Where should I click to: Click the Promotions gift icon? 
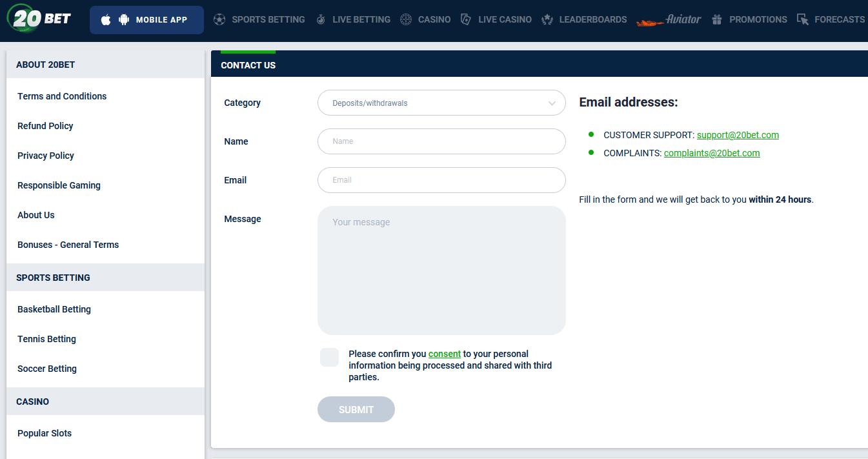(717, 19)
